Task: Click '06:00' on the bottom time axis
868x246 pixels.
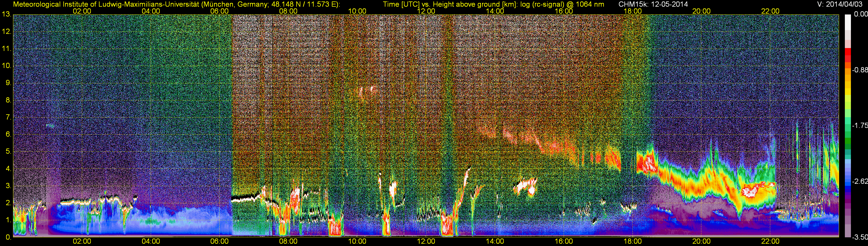Action: coord(219,241)
